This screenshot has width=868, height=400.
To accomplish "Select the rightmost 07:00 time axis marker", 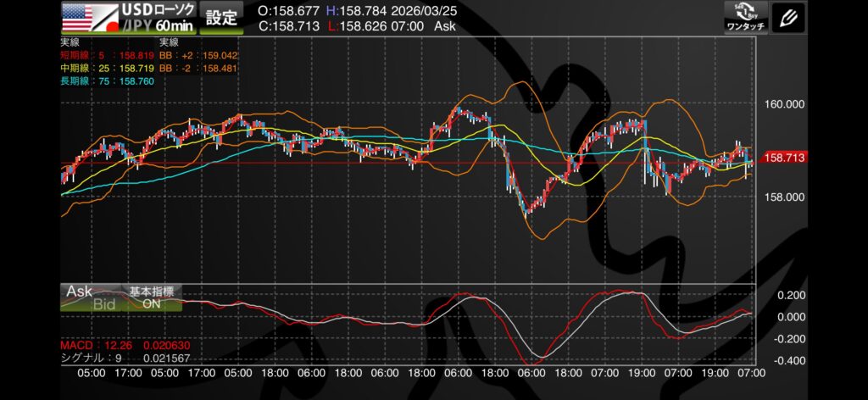I will (751, 373).
